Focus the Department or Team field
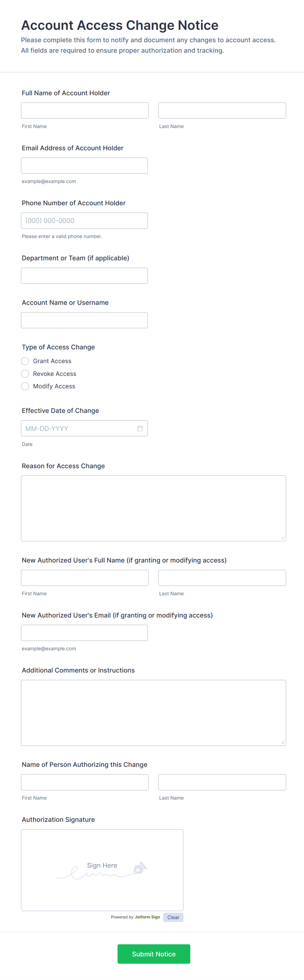 (x=84, y=275)
